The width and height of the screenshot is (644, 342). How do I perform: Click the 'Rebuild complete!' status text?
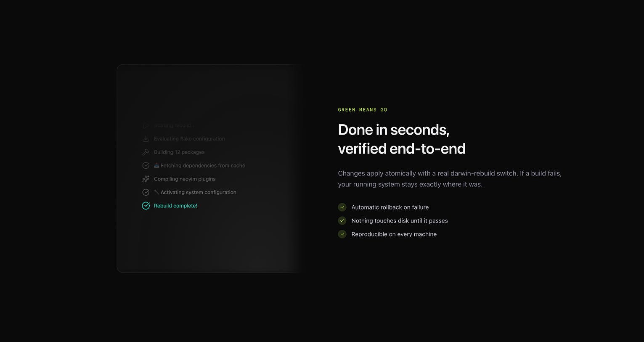[x=175, y=206]
